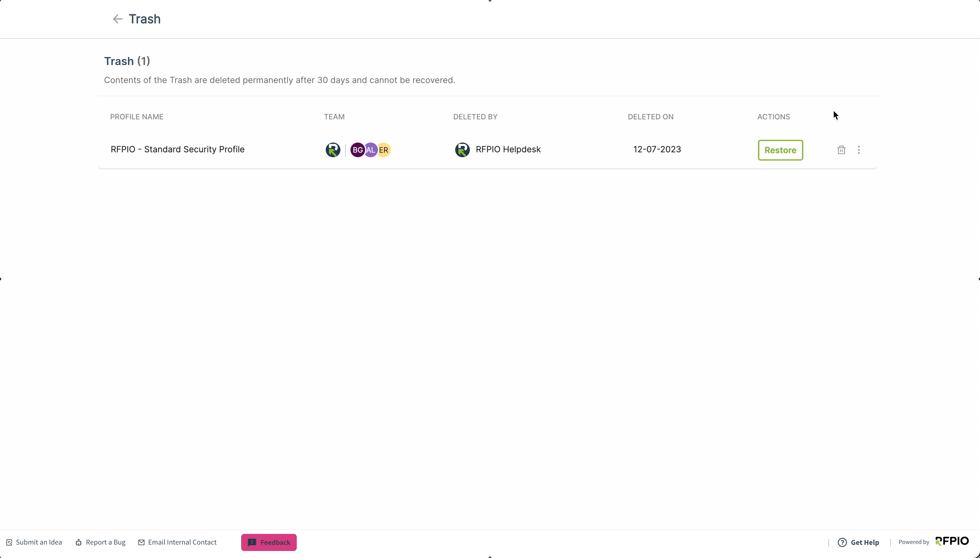Viewport: 980px width, 558px height.
Task: Click the RFPIO Helpdesk avatar icon
Action: [462, 150]
